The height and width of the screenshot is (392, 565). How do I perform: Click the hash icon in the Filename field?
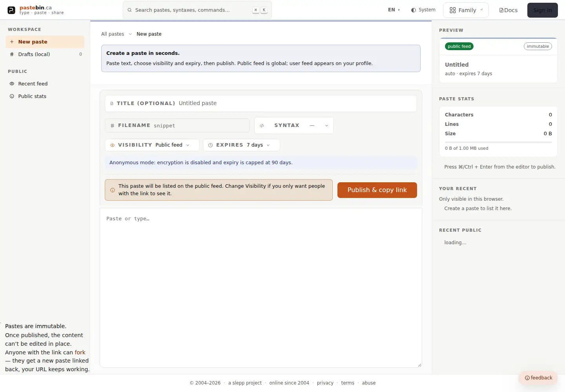point(112,125)
